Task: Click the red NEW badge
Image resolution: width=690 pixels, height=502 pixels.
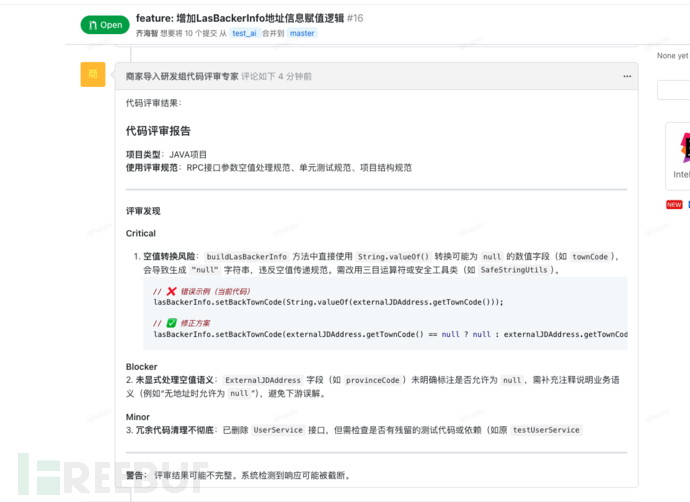Action: (674, 205)
